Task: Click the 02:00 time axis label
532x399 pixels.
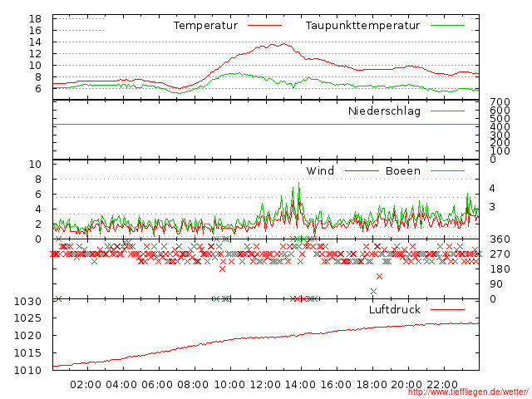Action: point(86,385)
